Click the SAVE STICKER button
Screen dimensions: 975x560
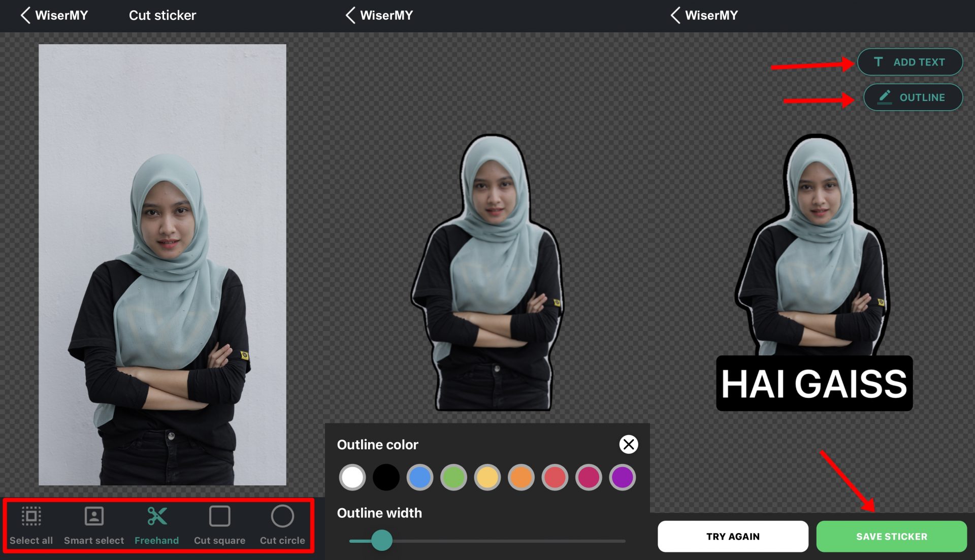pos(891,536)
